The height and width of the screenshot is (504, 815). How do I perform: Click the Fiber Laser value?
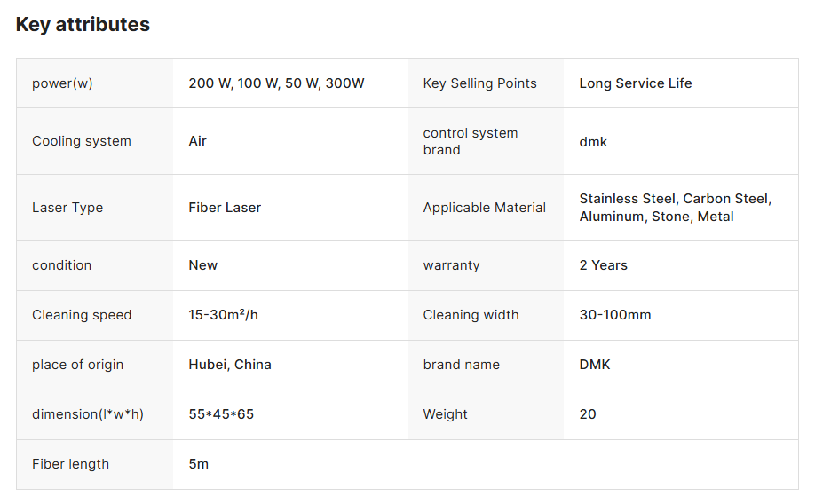[x=225, y=208]
